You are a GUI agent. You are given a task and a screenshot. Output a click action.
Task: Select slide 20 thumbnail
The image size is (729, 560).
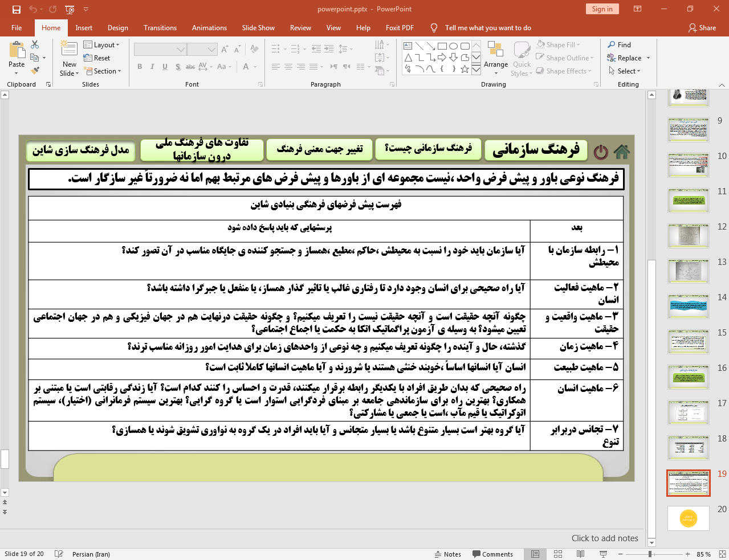pyautogui.click(x=689, y=518)
